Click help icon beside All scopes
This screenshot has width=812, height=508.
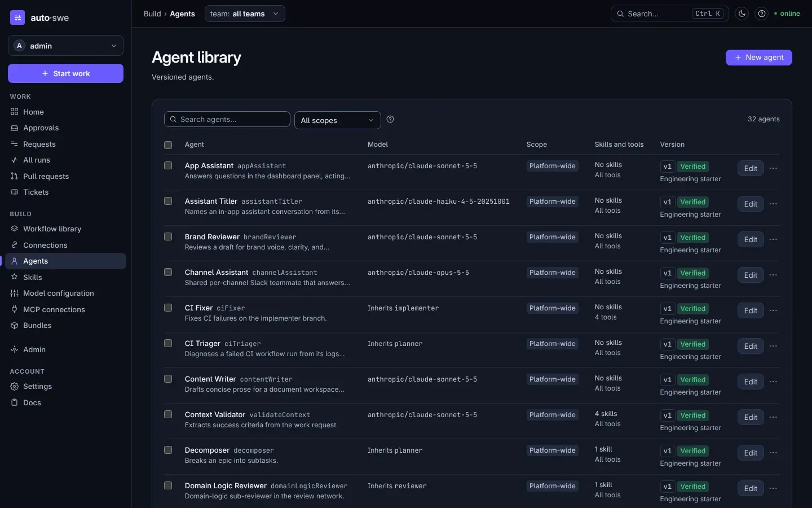coord(390,119)
